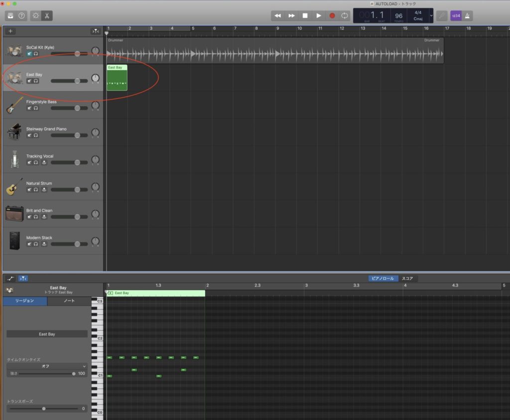Screen dimensions: 510x420
Task: Click the Transpose slider in editor
Action: pyautogui.click(x=44, y=409)
